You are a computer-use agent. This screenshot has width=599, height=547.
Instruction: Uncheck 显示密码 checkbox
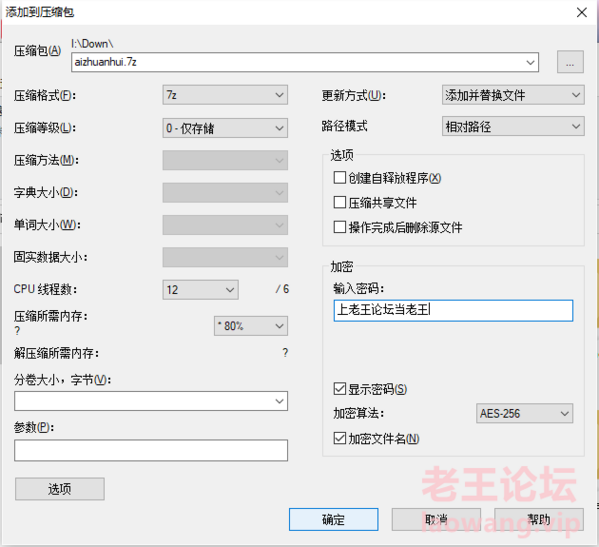(340, 389)
